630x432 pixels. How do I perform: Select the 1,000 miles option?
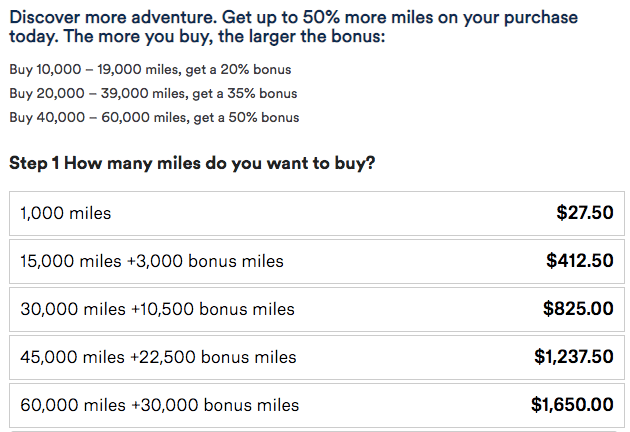317,213
